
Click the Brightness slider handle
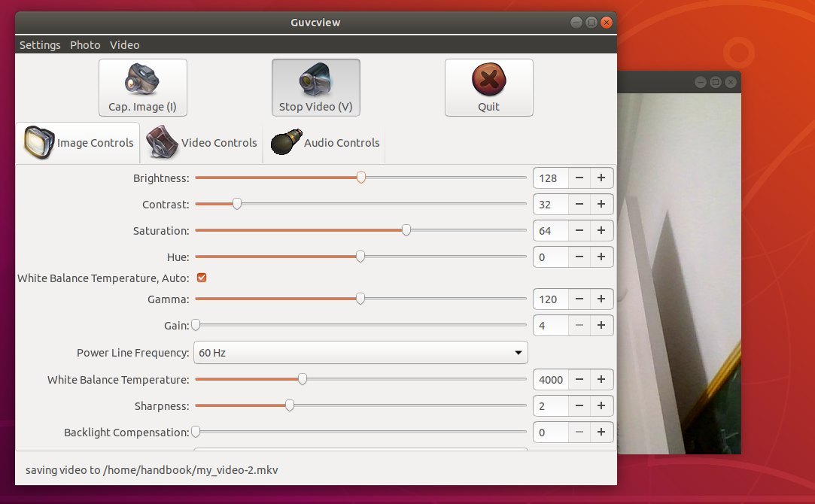point(360,178)
